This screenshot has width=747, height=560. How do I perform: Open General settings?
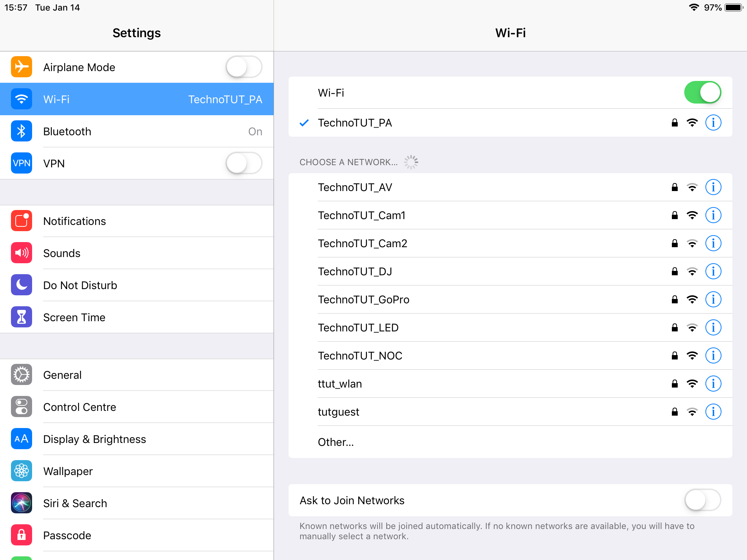[x=137, y=375]
